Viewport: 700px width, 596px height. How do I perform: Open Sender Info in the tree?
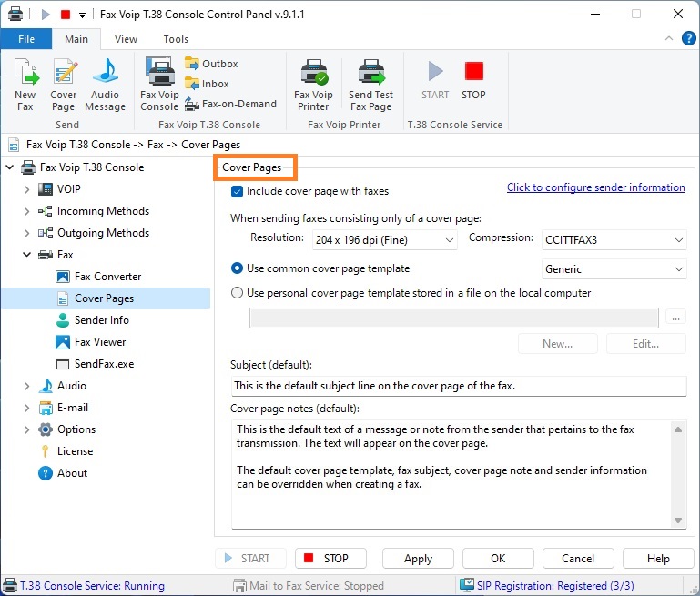tap(101, 320)
